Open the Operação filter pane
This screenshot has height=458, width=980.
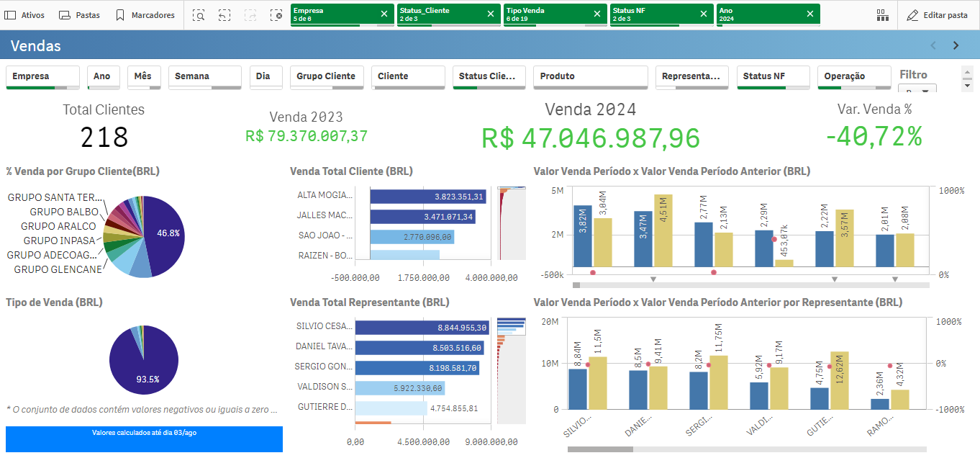(x=855, y=76)
